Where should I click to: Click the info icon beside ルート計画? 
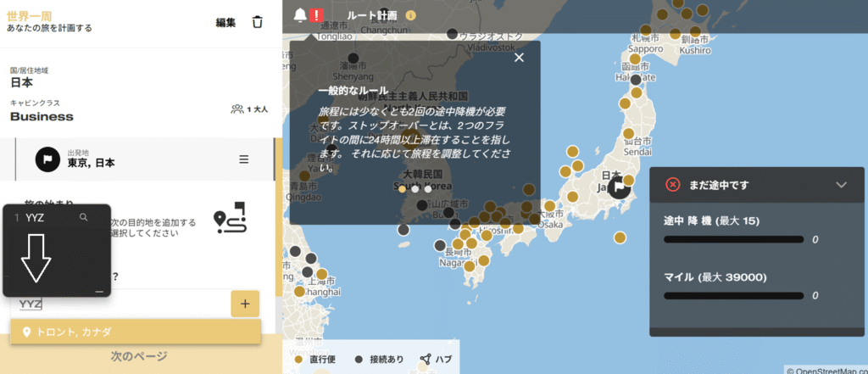pos(411,14)
